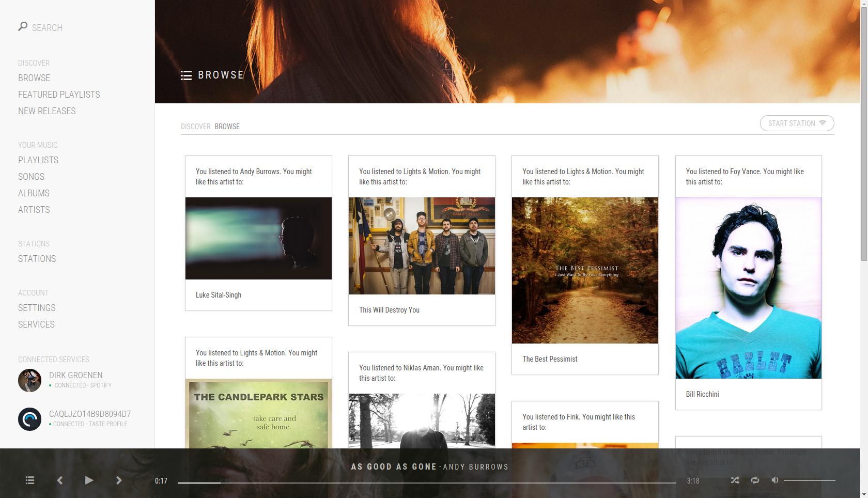Go to Songs
Viewport: 868px width, 498px height.
(31, 177)
